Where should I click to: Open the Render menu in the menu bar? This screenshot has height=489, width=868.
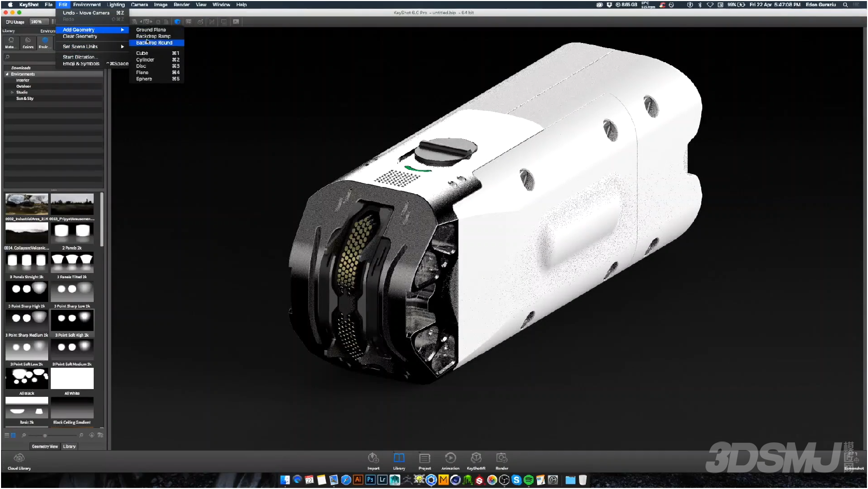(x=182, y=5)
